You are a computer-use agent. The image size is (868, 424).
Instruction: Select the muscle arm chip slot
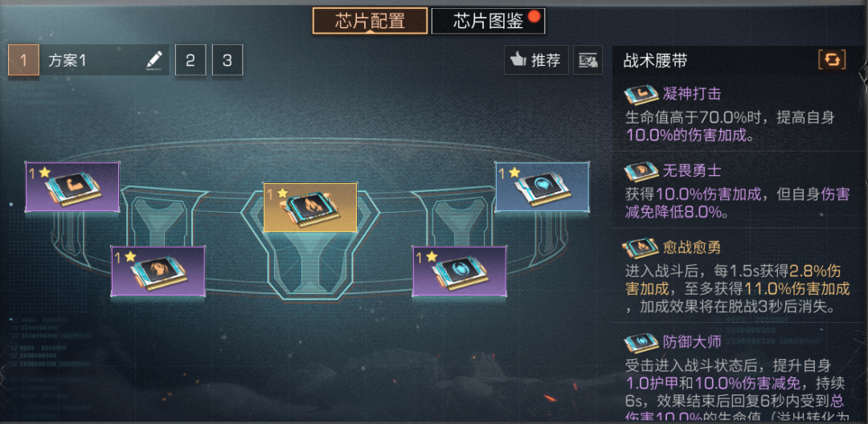(x=72, y=187)
